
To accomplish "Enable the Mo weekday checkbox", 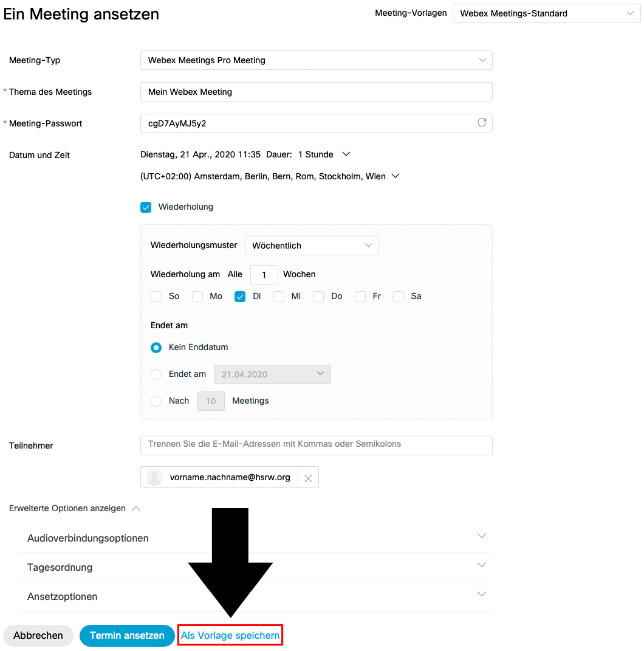I will 197,297.
